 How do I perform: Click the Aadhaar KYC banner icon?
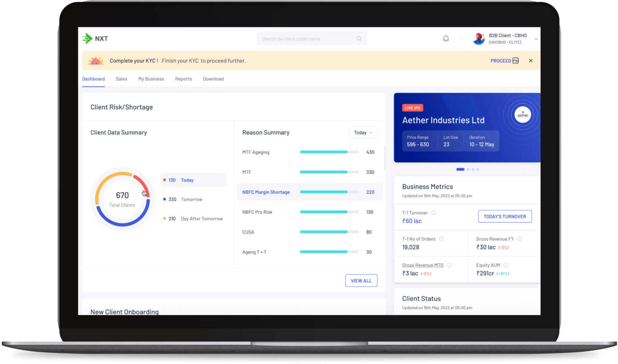[96, 60]
